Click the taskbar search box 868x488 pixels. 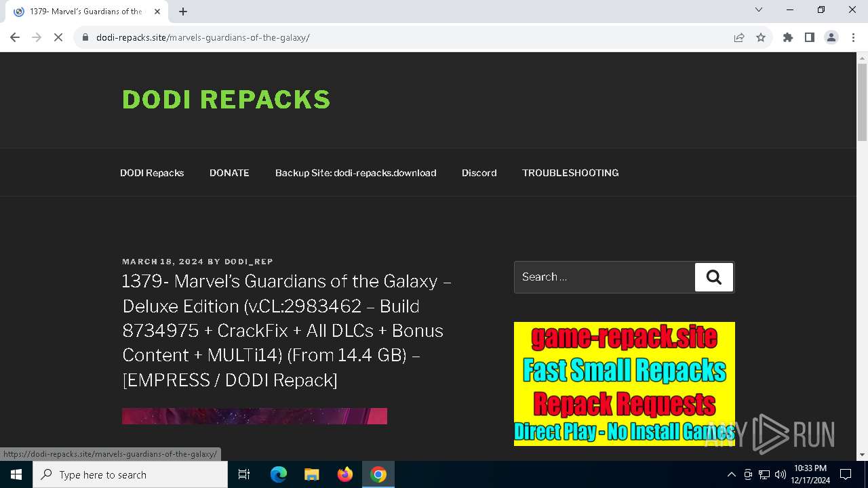(x=130, y=474)
